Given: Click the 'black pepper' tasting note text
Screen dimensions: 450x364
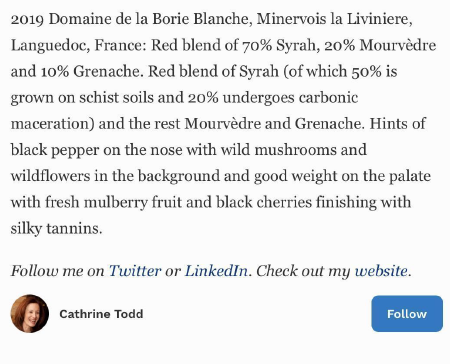Looking at the screenshot, I should 55,150.
